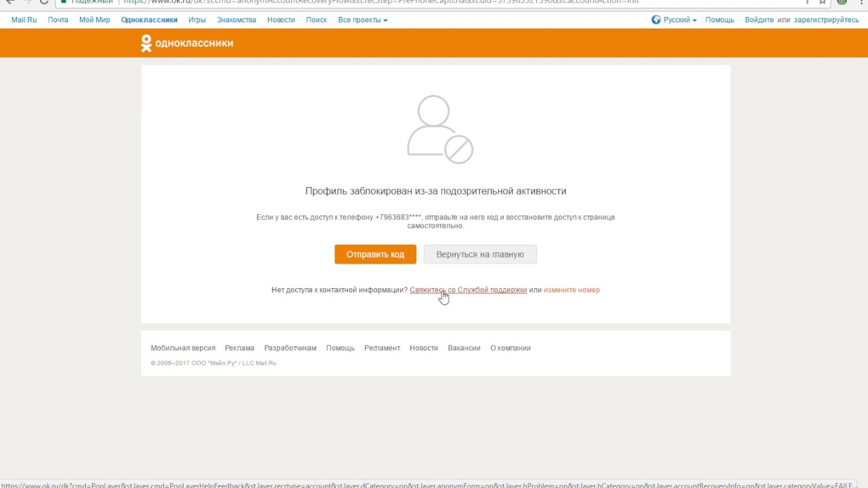The width and height of the screenshot is (868, 488).
Task: Open Игры in top navigation
Action: coord(197,20)
